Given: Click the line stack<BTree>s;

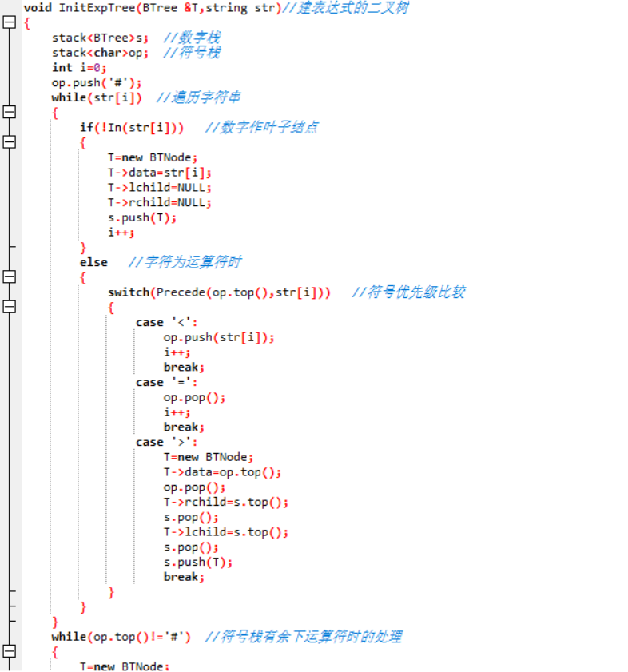Looking at the screenshot, I should (101, 38).
